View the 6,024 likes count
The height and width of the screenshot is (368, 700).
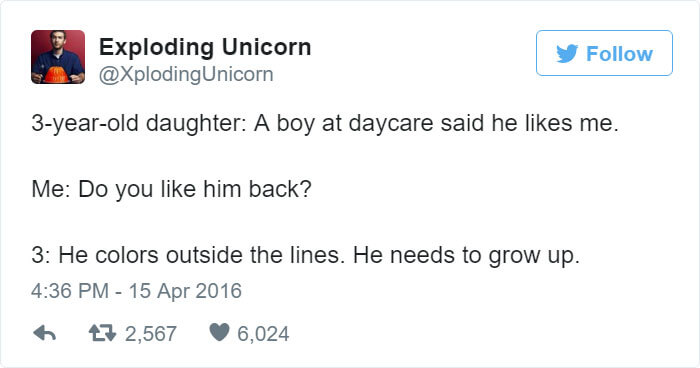tap(263, 334)
